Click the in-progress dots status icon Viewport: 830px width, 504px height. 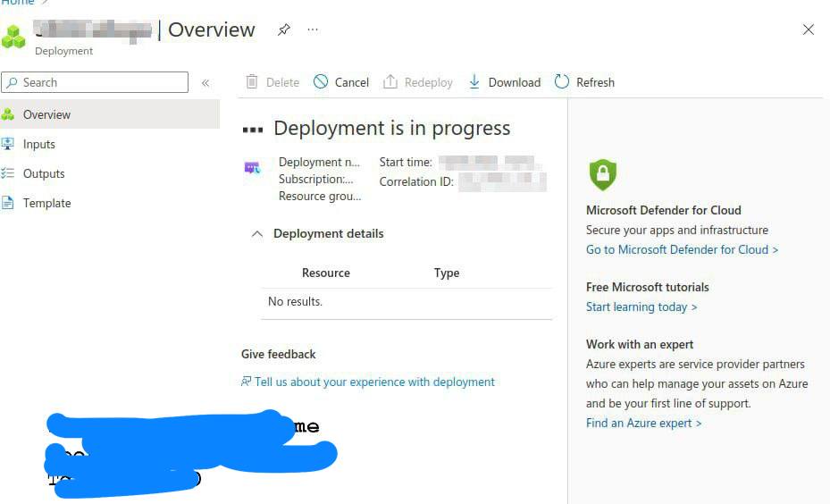tap(253, 130)
